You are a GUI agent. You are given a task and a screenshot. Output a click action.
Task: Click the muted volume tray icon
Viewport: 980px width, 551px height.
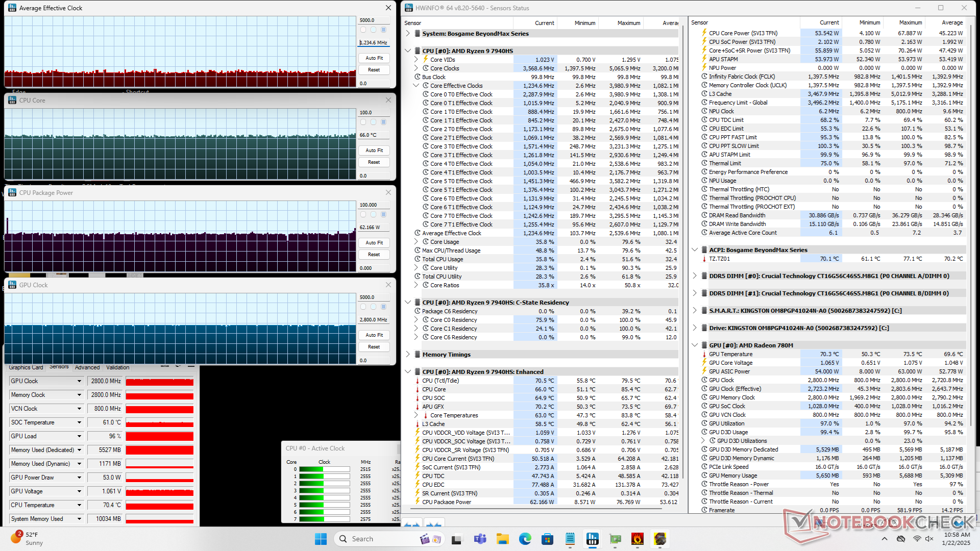click(929, 539)
